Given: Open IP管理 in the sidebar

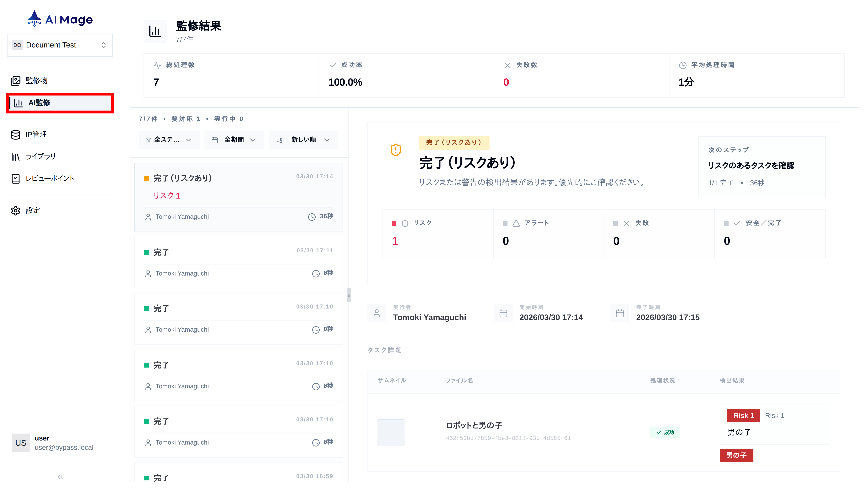Looking at the screenshot, I should click(60, 134).
